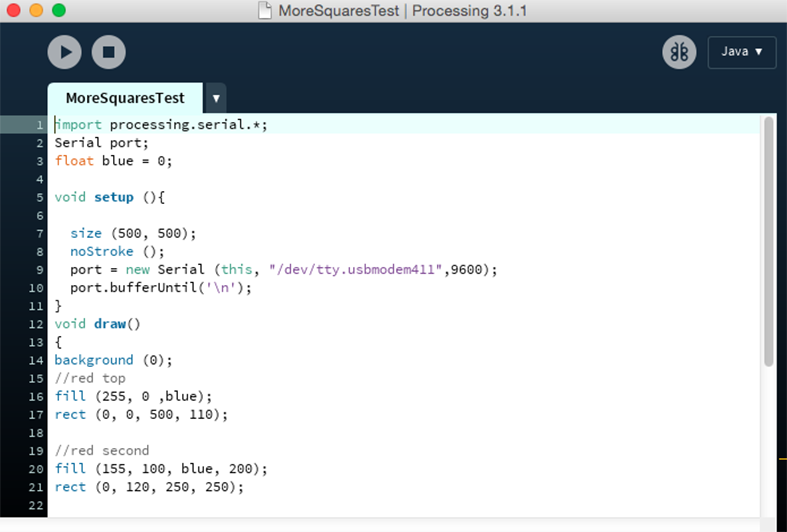Click the '//red second' comment
Screen dimensions: 787x532
102,451
